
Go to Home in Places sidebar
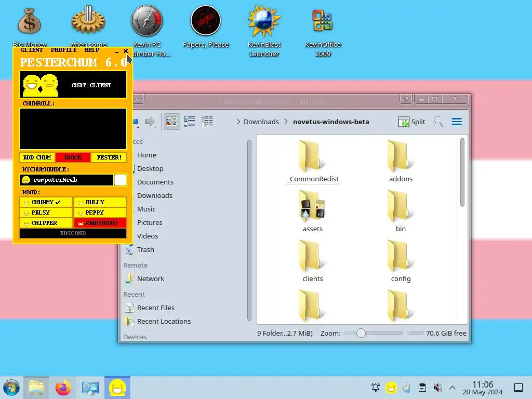147,155
